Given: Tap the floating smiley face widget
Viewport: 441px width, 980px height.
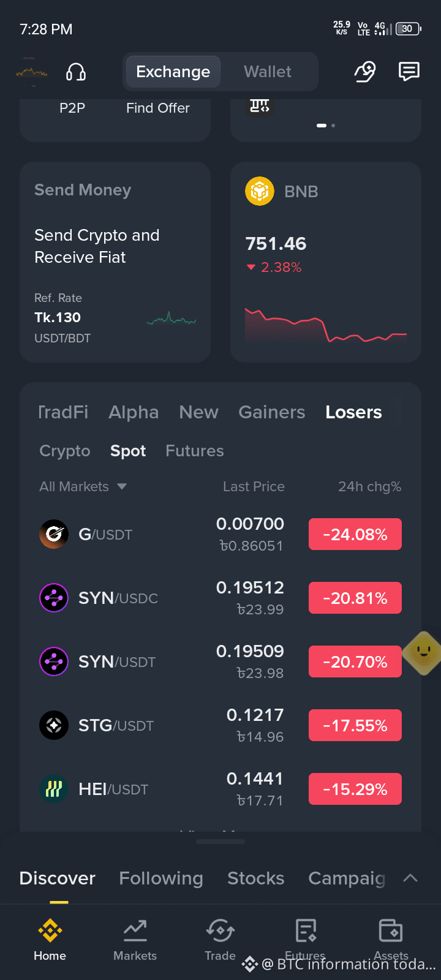Looking at the screenshot, I should coord(423,654).
